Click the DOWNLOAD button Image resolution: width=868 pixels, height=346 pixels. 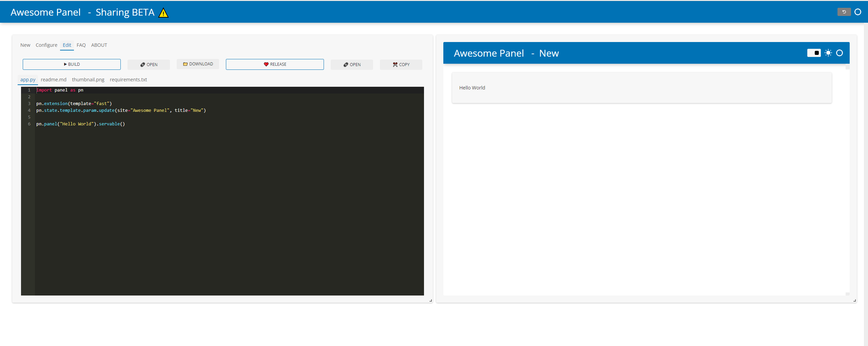pyautogui.click(x=198, y=64)
